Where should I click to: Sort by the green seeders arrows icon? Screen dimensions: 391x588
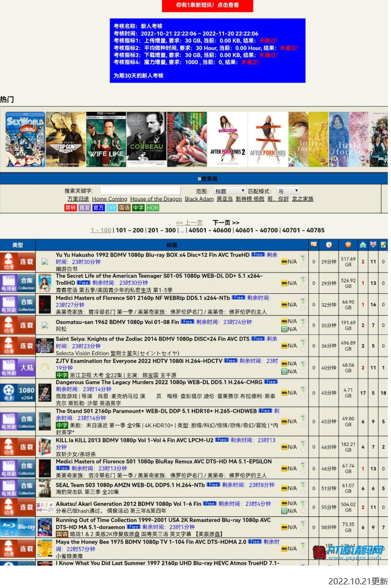tap(362, 245)
